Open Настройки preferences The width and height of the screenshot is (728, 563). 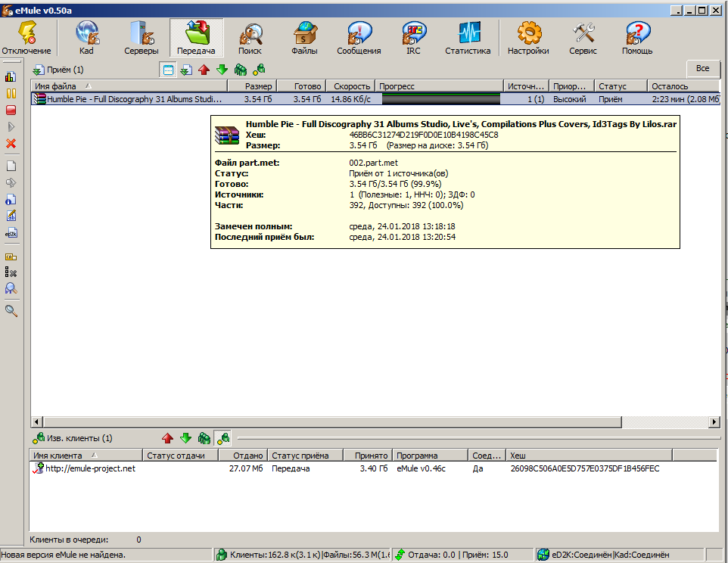pyautogui.click(x=528, y=38)
